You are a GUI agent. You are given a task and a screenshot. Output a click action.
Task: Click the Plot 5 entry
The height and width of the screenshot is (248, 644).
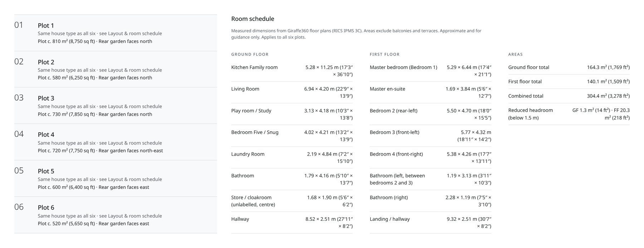click(116, 179)
